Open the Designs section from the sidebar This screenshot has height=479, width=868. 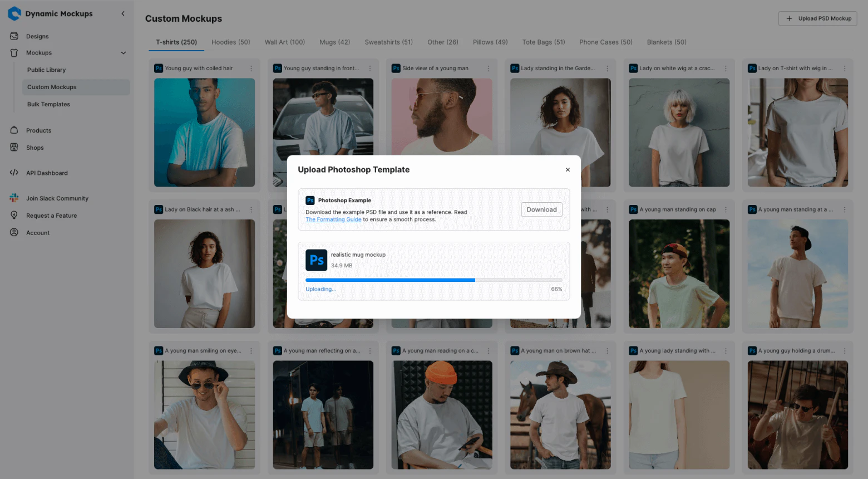pyautogui.click(x=13, y=36)
